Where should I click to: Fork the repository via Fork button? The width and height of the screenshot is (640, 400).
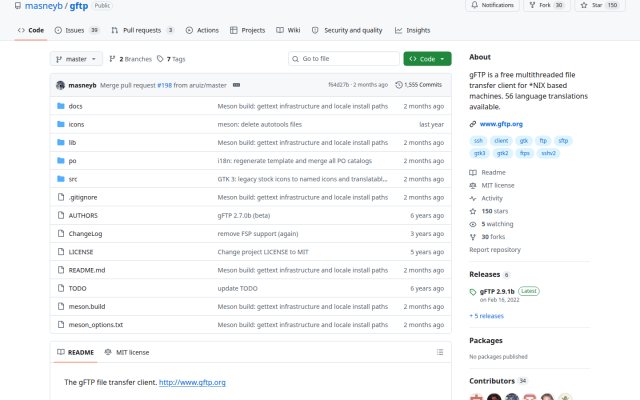coord(546,5)
